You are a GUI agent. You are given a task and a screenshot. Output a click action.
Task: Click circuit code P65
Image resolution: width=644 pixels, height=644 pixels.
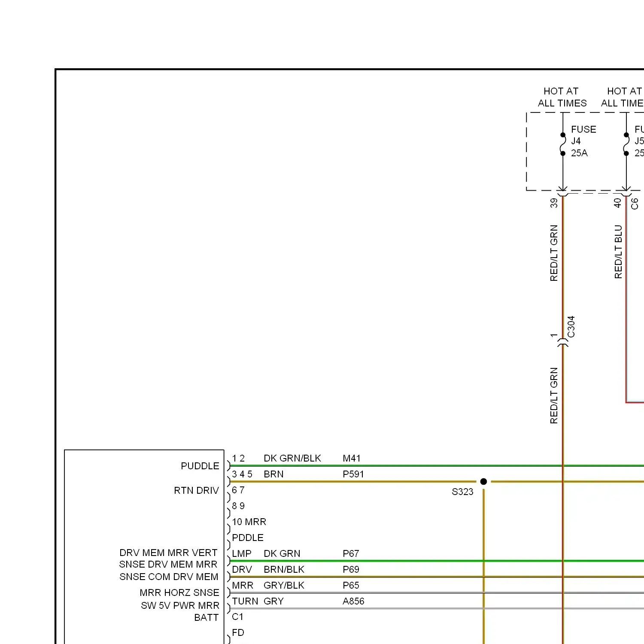351,586
